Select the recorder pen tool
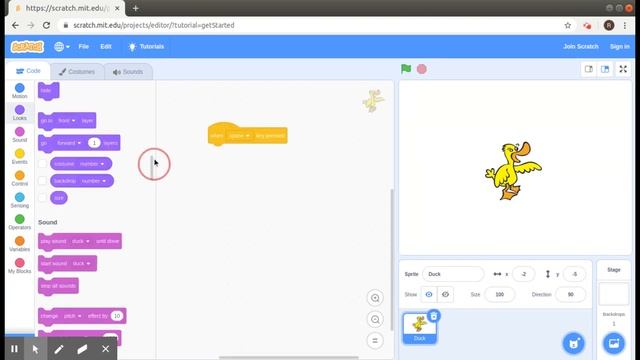 pyautogui.click(x=59, y=349)
